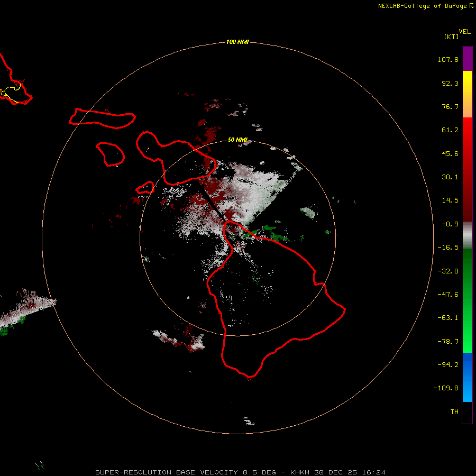Click the 92.3 scale value
Screen dimensions: 476x476
point(450,83)
